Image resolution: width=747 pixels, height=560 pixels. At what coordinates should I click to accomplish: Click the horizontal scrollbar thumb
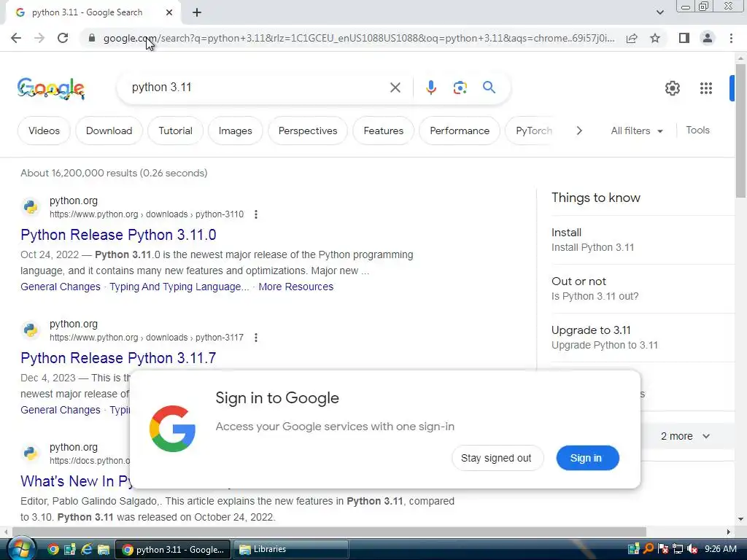[x=329, y=532]
